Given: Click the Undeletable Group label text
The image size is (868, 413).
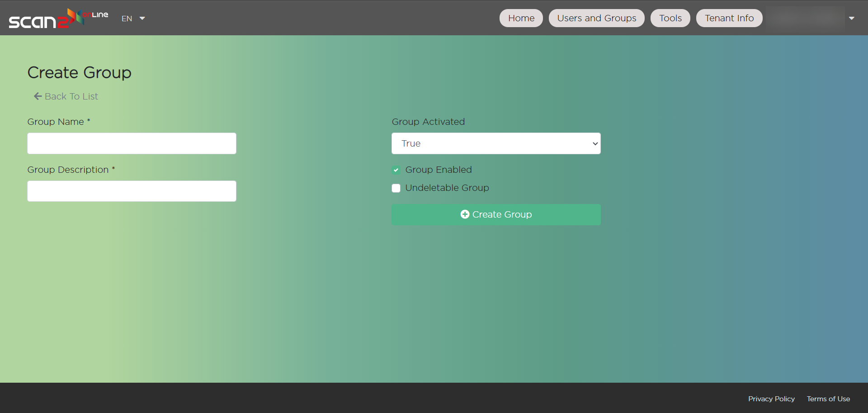Looking at the screenshot, I should pyautogui.click(x=447, y=188).
